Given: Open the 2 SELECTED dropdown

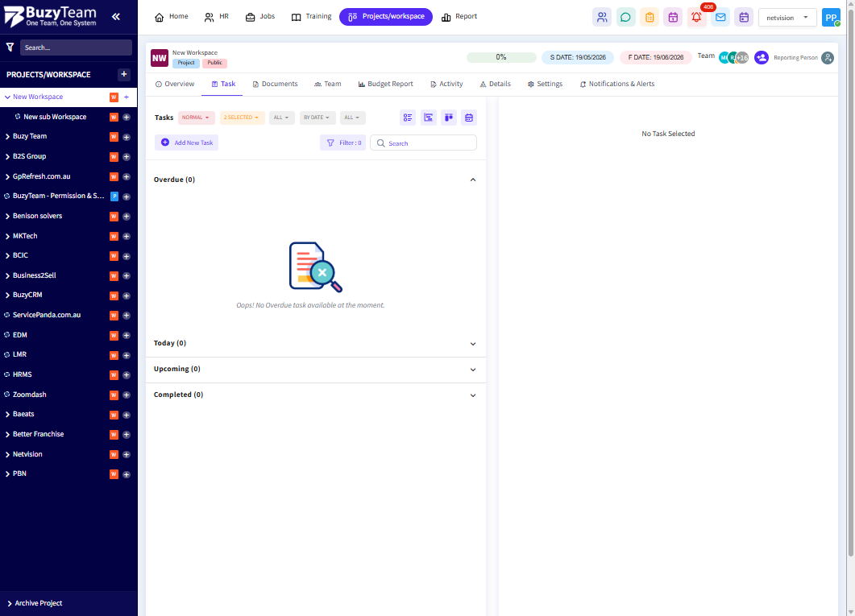Looking at the screenshot, I should click(242, 118).
